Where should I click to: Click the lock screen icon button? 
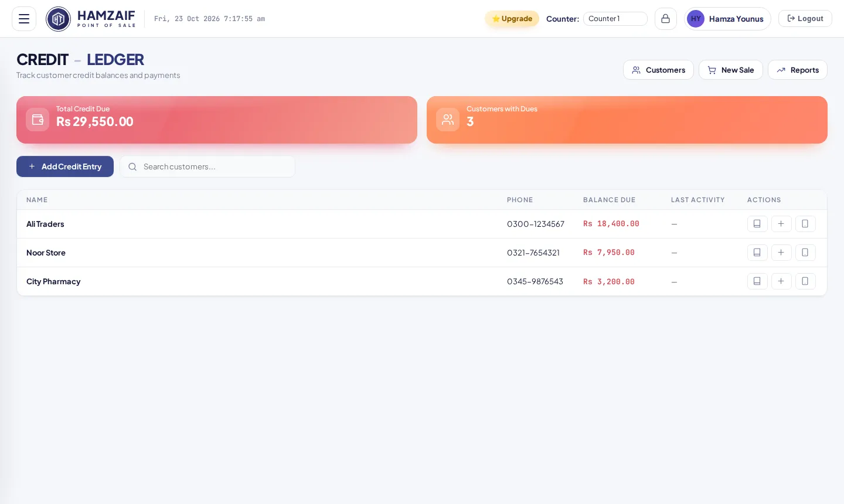665,19
